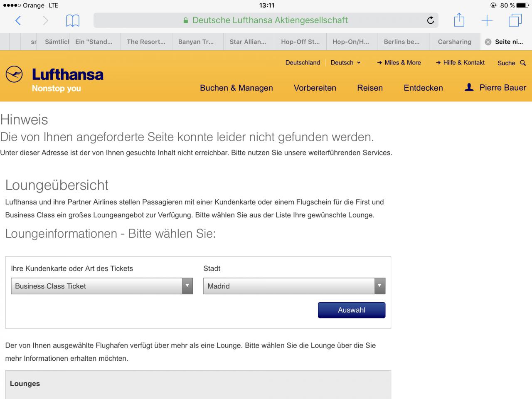532x399 pixels.
Task: Click the 'Lounges' section header
Action: coord(25,384)
